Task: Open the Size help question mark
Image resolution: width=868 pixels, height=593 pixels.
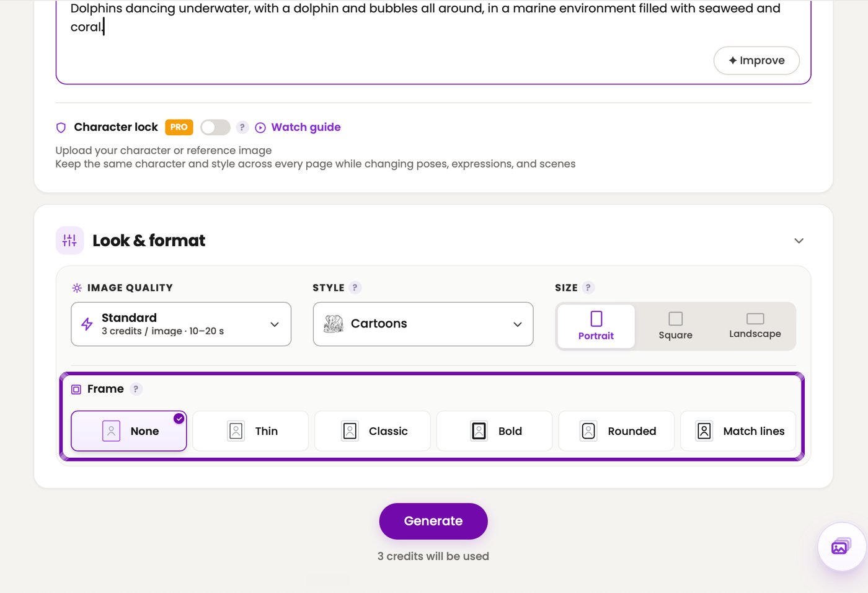Action: pyautogui.click(x=588, y=288)
